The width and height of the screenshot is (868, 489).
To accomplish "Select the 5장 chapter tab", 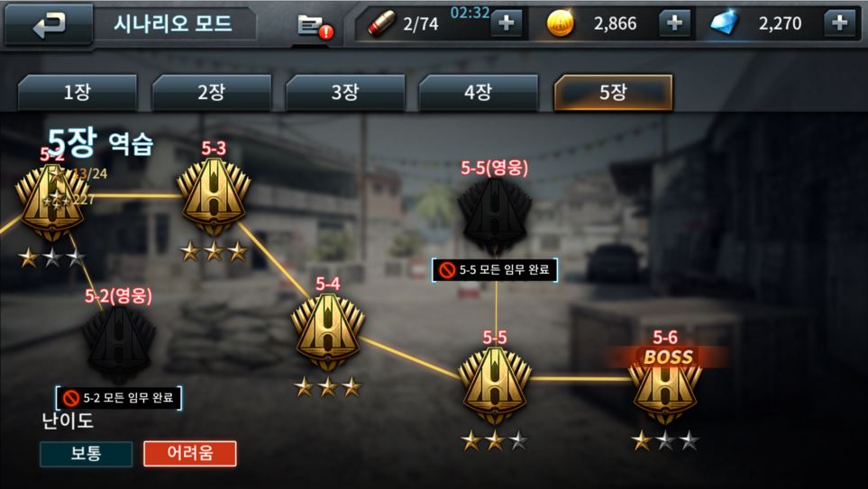I will pos(613,93).
